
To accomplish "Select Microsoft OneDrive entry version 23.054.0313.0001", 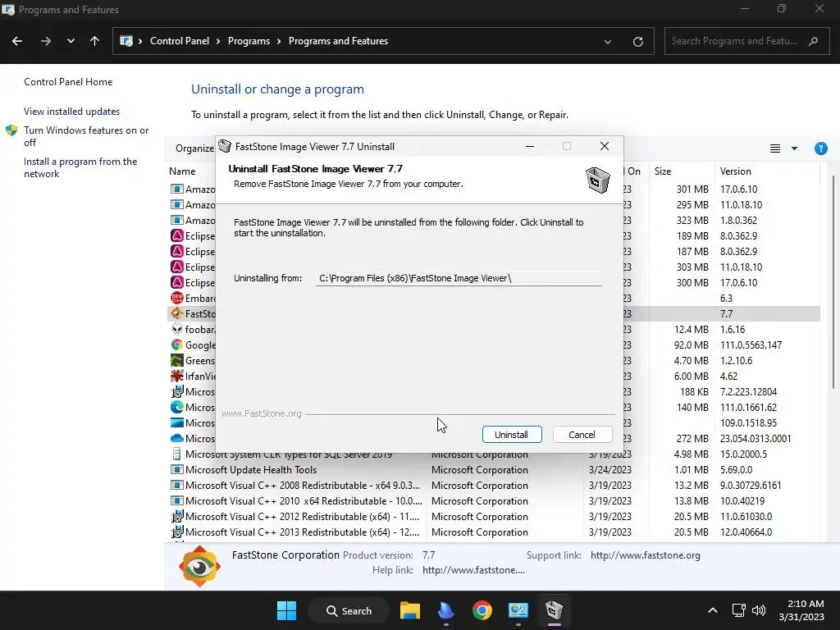I will pos(193,438).
